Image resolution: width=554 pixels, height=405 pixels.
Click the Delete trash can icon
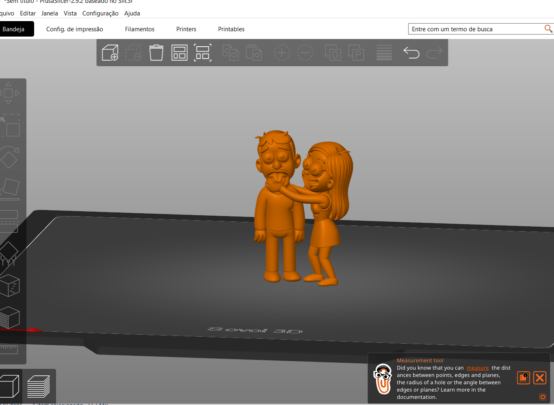tap(156, 53)
